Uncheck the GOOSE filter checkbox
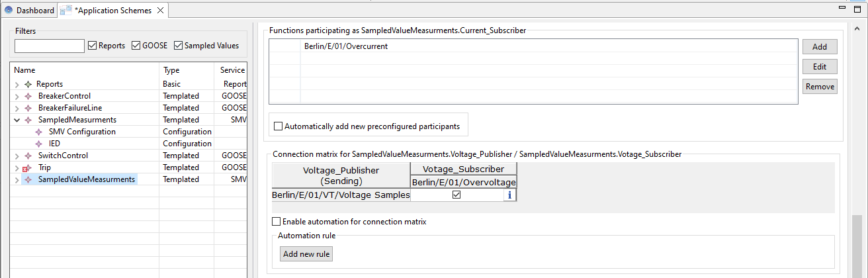868x278 pixels. pos(137,46)
